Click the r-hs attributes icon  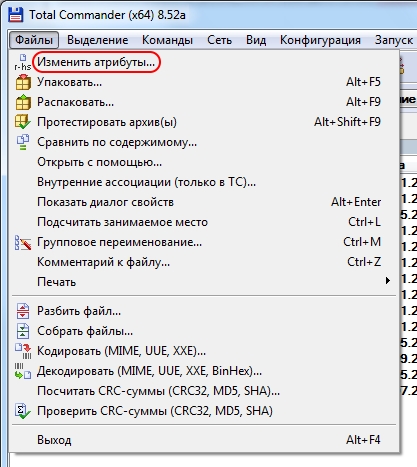tap(23, 62)
